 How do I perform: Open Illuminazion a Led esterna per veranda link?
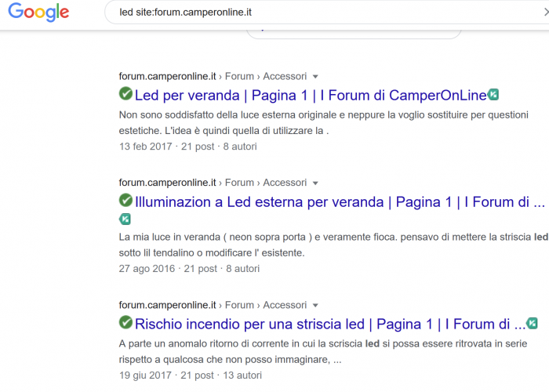pyautogui.click(x=340, y=202)
